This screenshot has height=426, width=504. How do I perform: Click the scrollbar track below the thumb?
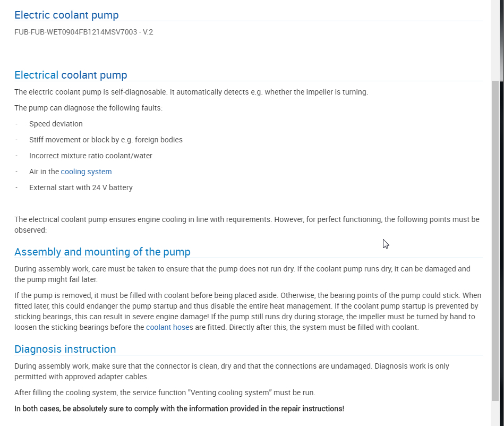(x=495, y=413)
